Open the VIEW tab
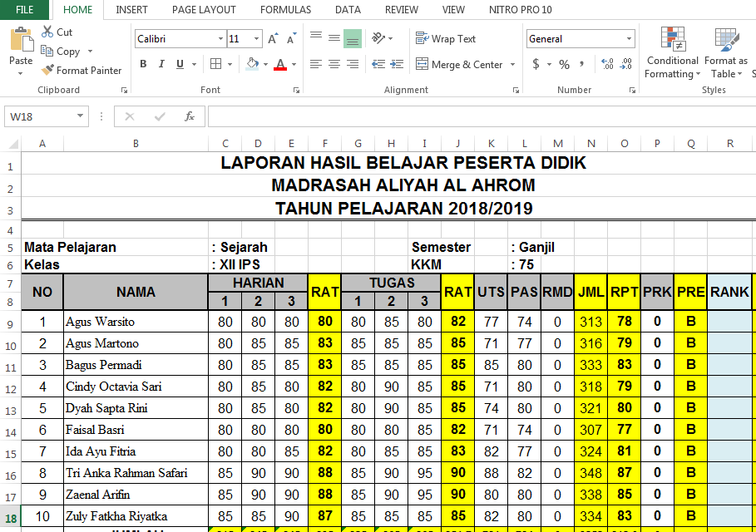Screen dimensions: 756x532 point(453,10)
